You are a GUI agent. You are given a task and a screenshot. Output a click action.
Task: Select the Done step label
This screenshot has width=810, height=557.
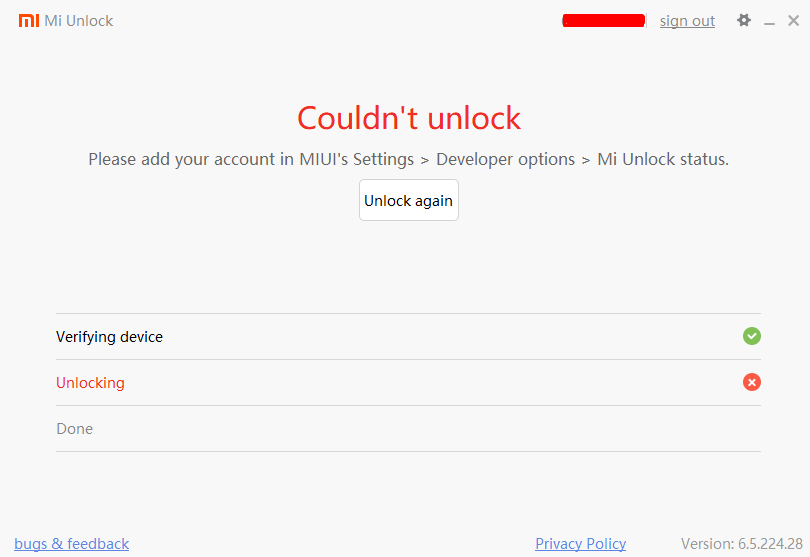click(x=74, y=429)
